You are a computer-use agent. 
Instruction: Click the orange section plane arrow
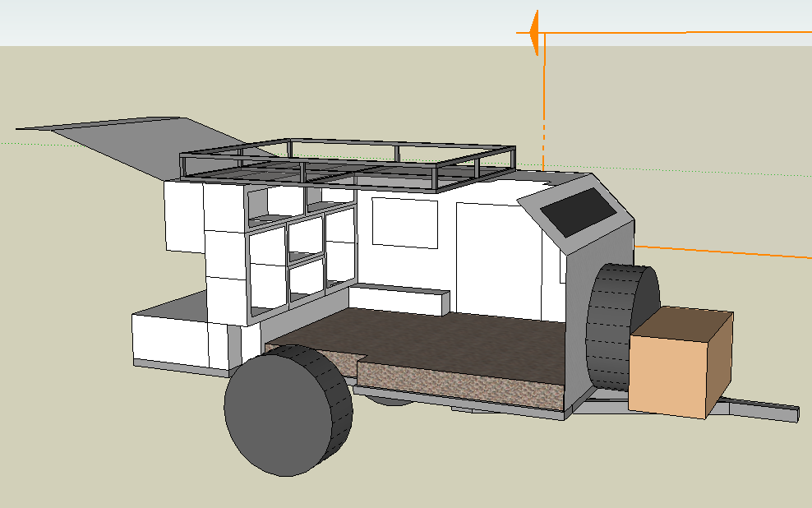click(535, 33)
